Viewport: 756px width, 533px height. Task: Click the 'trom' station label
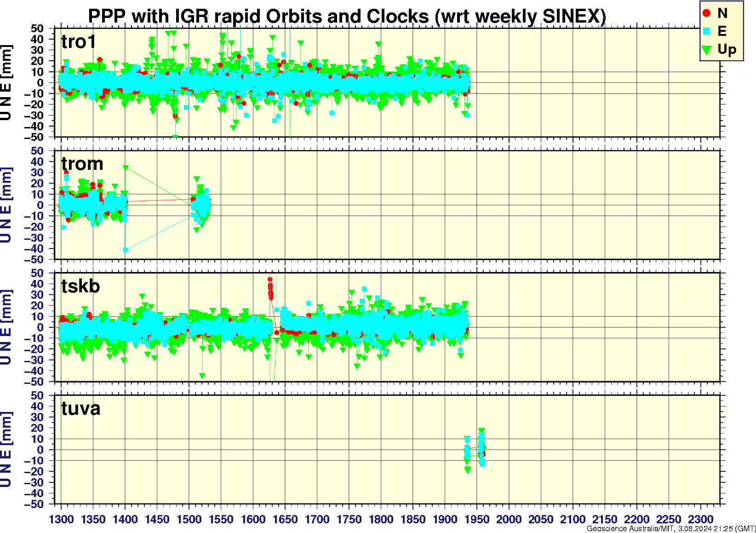(x=82, y=164)
